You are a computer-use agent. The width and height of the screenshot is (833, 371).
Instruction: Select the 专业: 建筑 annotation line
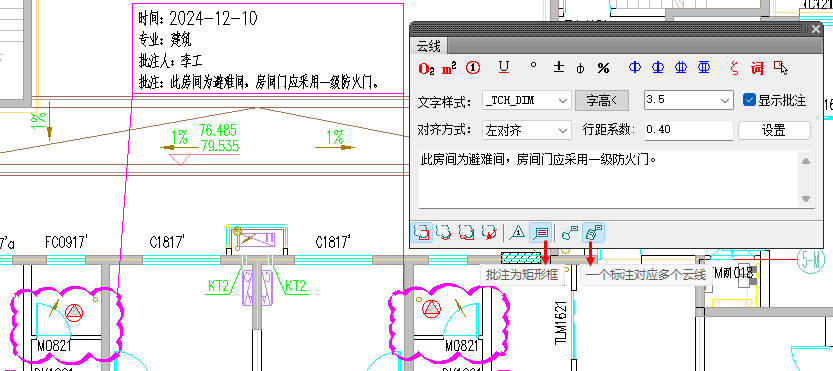(164, 40)
